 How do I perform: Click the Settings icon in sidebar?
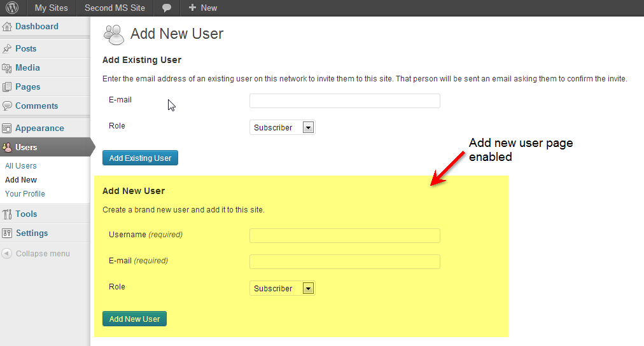click(x=7, y=233)
